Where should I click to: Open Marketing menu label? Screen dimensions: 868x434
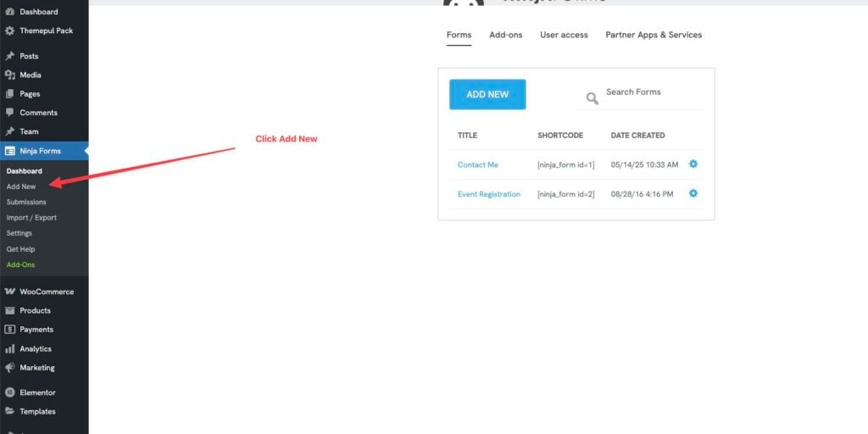(x=37, y=368)
